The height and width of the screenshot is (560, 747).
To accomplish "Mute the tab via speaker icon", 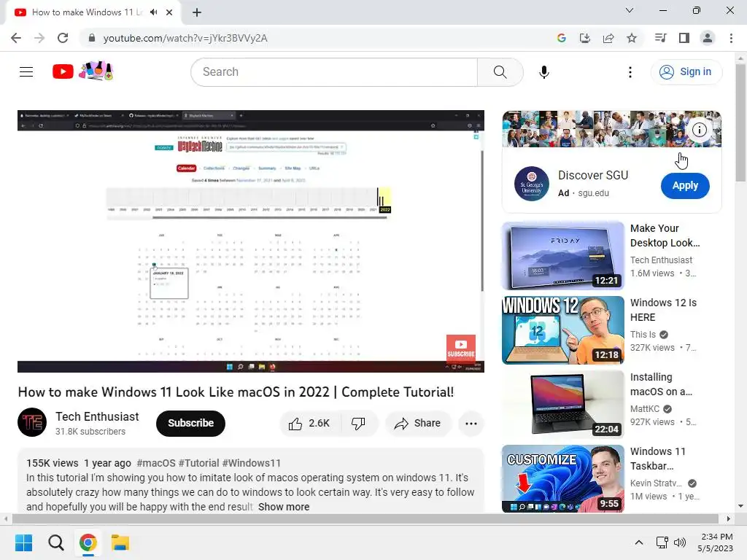I will coord(153,12).
